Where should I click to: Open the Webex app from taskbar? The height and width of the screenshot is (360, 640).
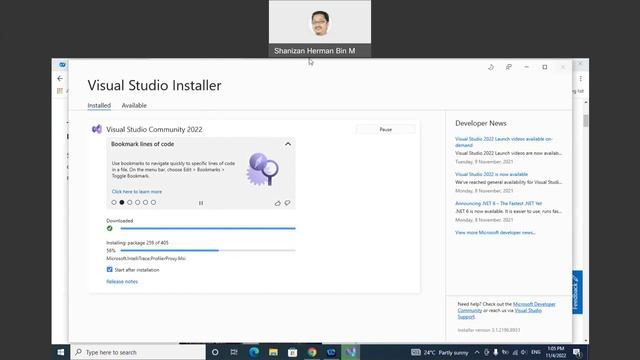click(x=331, y=352)
